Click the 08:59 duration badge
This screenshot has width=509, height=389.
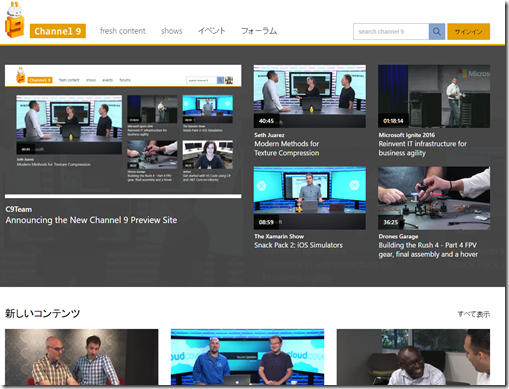pos(266,222)
